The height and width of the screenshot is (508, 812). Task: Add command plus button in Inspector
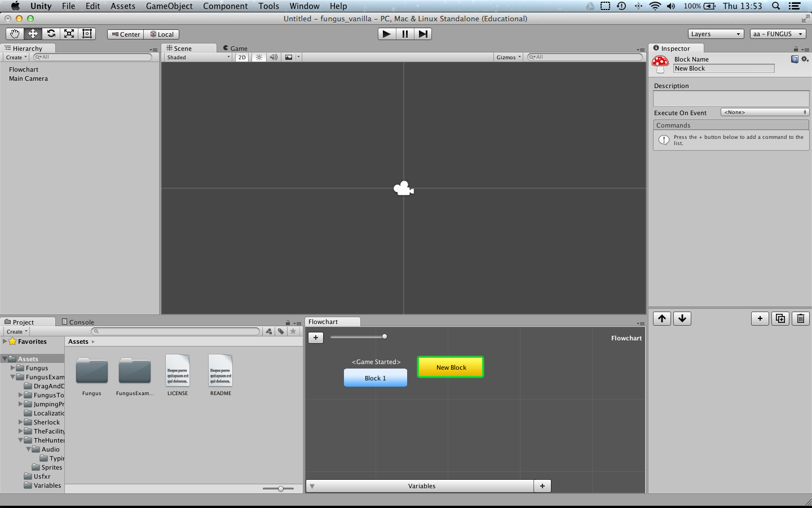[760, 318]
